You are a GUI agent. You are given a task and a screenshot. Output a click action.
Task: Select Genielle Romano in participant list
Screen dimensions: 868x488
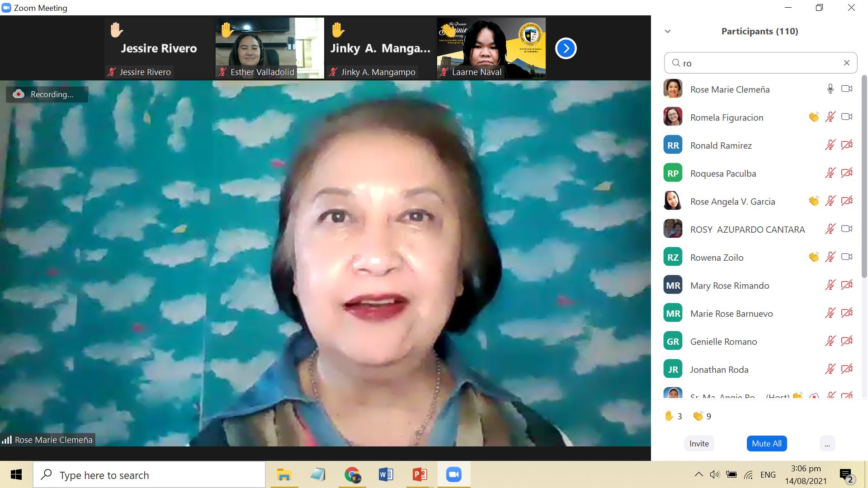[723, 342]
